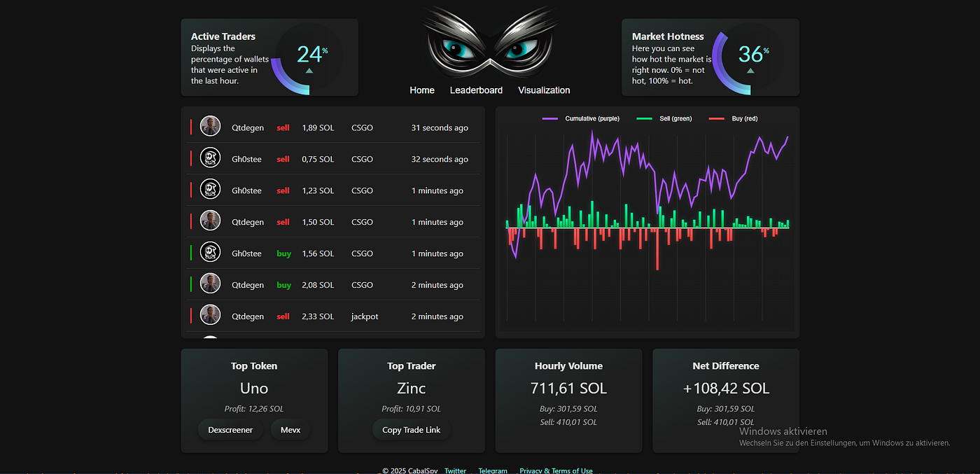Click Buy: 301,59 SOL under Hourly Volume
This screenshot has height=474, width=980.
pyautogui.click(x=568, y=409)
